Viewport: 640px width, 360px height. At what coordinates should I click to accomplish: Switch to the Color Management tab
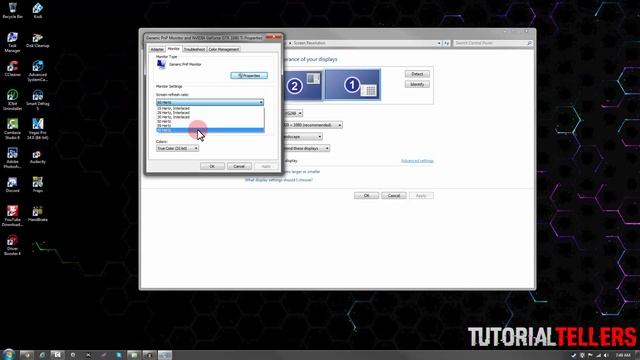[224, 49]
